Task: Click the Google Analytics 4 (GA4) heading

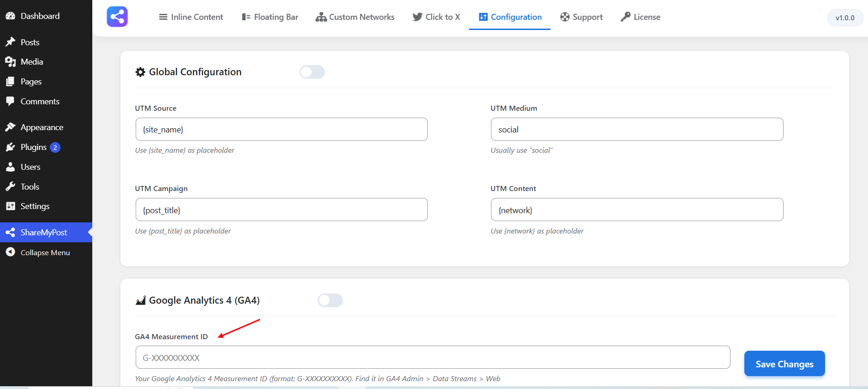Action: point(204,300)
